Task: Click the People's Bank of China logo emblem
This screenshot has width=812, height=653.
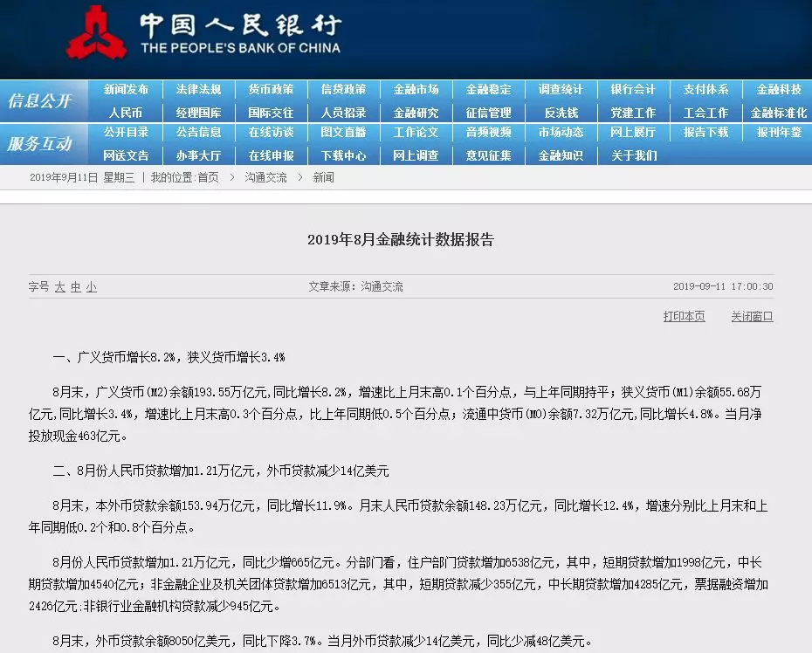Action: [96, 32]
